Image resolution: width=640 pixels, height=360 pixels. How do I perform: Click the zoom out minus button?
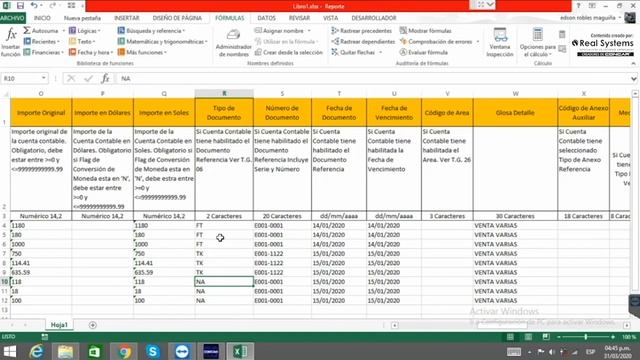(559, 337)
